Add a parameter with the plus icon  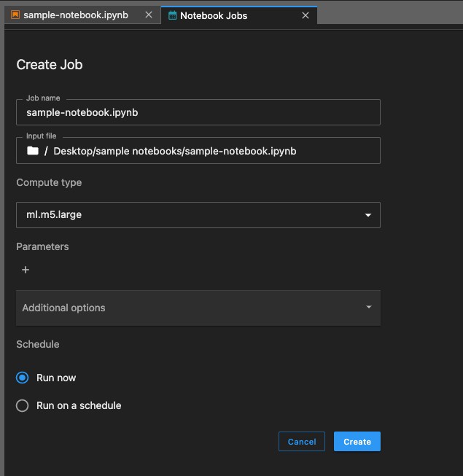[26, 270]
